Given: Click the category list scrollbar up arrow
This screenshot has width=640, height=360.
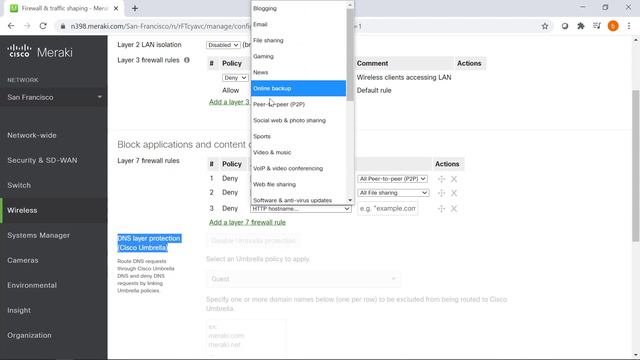Looking at the screenshot, I should (x=350, y=5).
